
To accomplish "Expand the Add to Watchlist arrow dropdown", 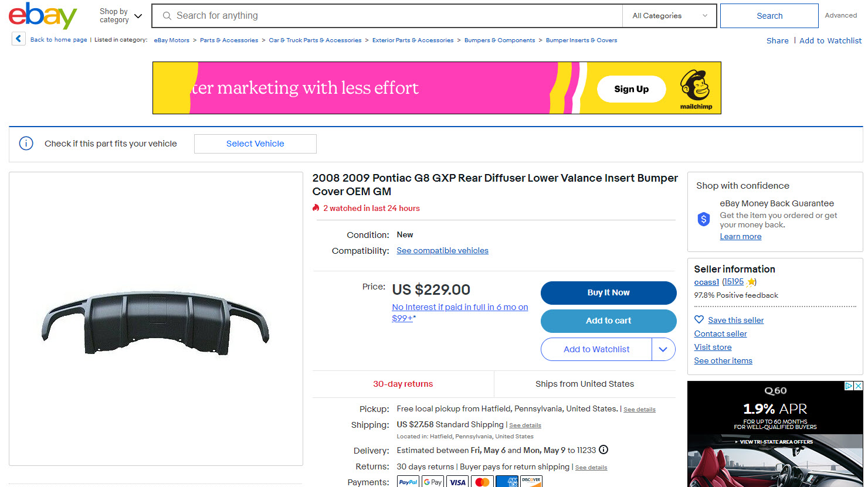I will pyautogui.click(x=663, y=349).
